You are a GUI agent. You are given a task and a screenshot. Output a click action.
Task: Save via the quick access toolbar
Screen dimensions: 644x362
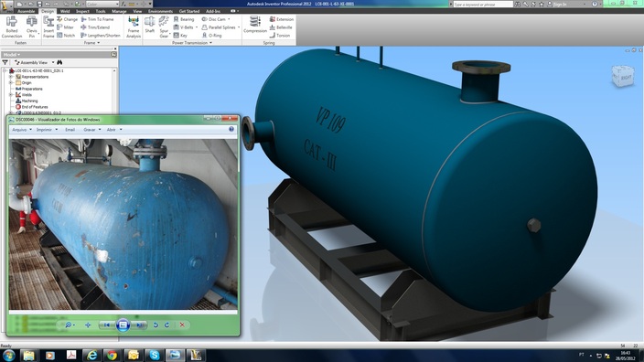(39, 4)
